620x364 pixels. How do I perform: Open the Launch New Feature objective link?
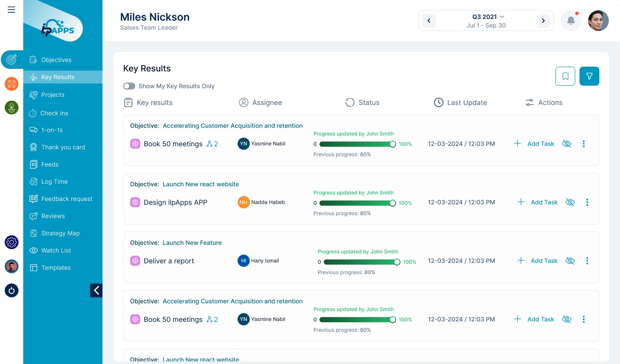pos(192,243)
